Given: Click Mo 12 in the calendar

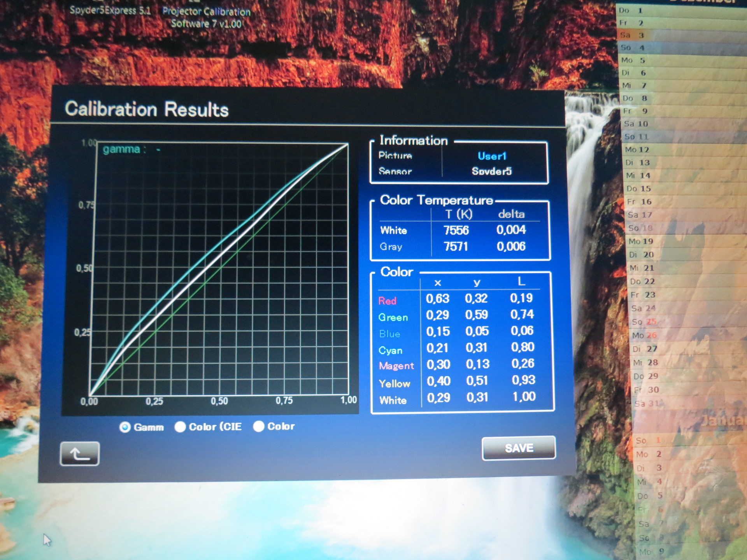Looking at the screenshot, I should pos(637,150).
